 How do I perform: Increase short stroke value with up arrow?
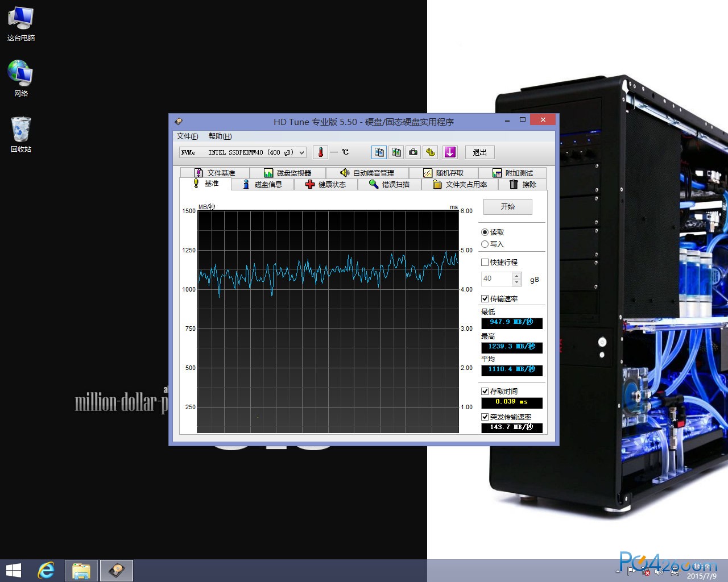tap(517, 276)
